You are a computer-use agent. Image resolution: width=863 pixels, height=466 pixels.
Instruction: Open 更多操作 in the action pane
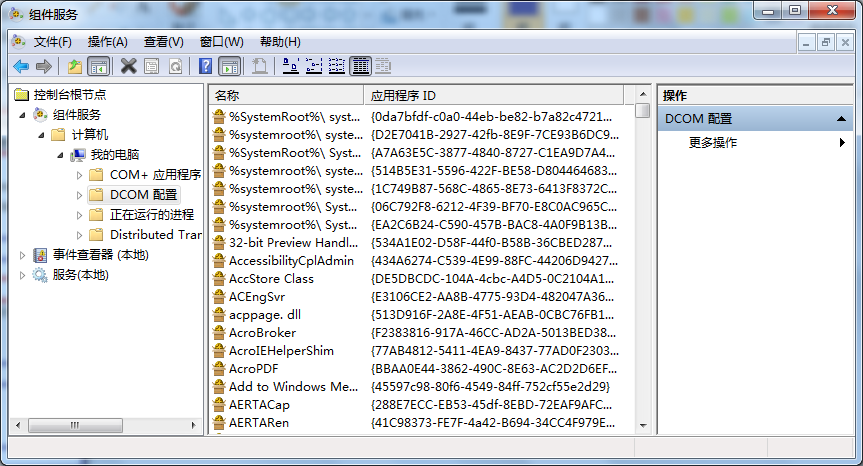[x=712, y=142]
